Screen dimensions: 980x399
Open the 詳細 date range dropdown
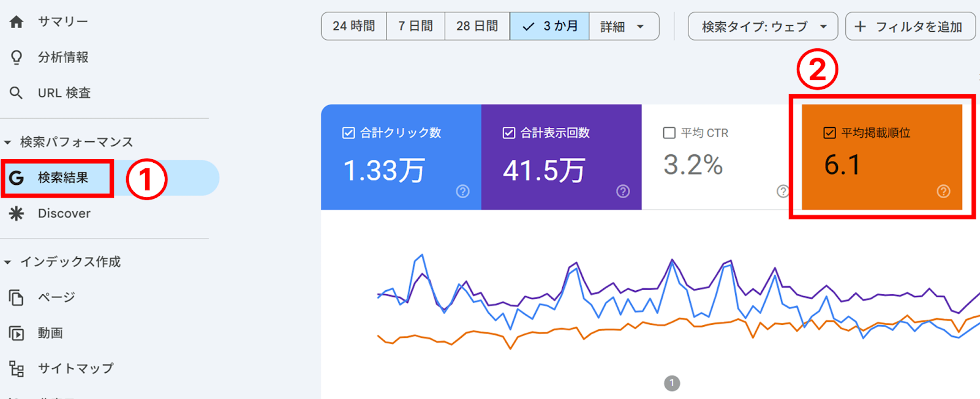(623, 26)
